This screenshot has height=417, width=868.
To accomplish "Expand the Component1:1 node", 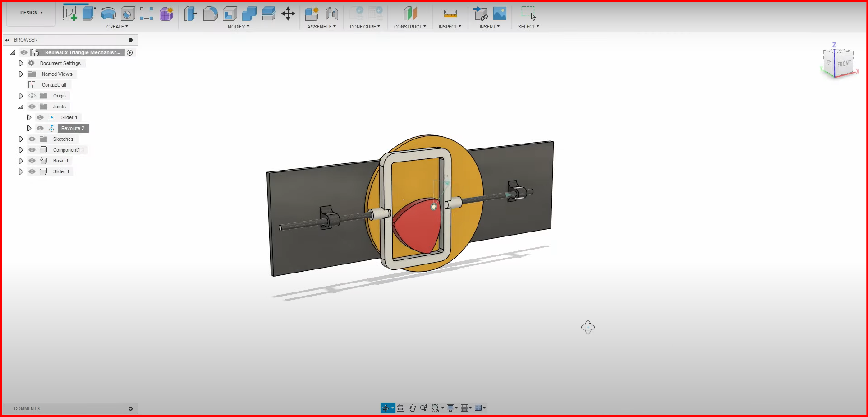I will coord(21,150).
